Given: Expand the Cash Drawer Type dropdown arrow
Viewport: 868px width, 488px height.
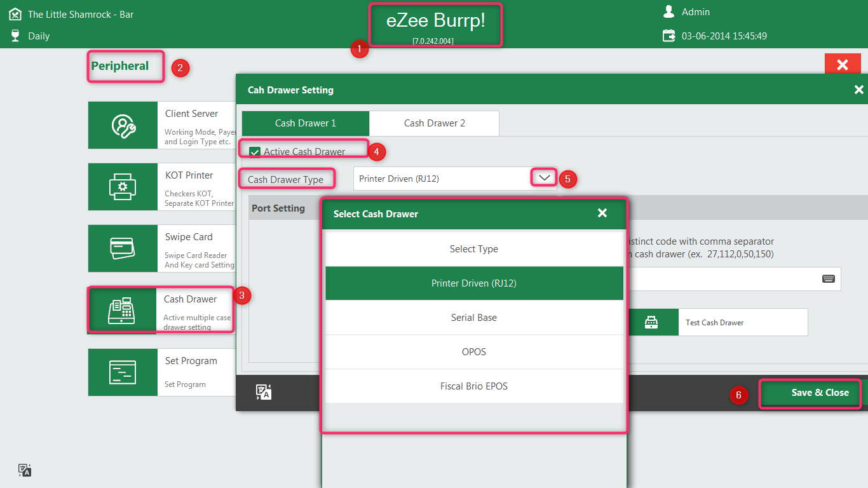Looking at the screenshot, I should click(x=545, y=178).
